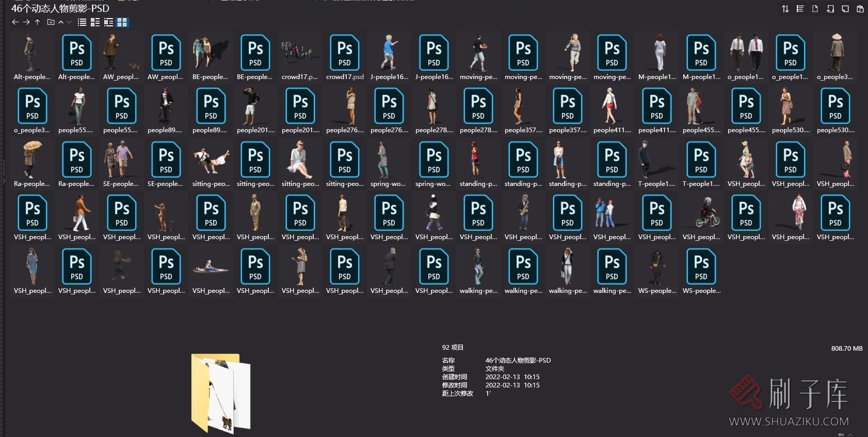Select the AW_peopl woman-with-dog image thumbnail
Image resolution: width=868 pixels, height=437 pixels.
122,53
